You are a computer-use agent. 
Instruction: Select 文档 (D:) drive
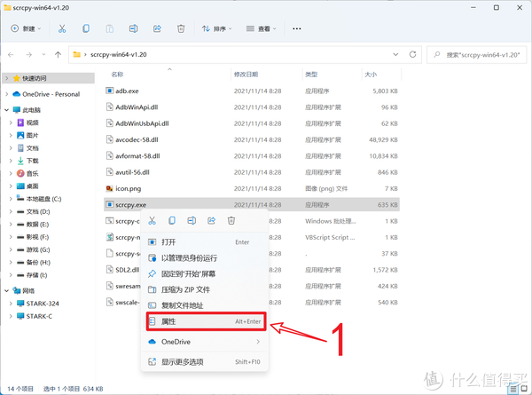[x=38, y=211]
